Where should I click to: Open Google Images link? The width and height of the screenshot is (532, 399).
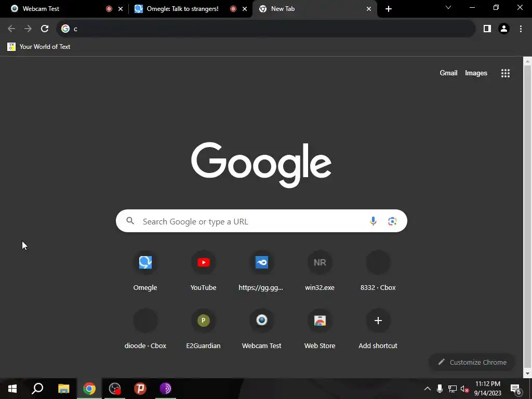point(476,73)
